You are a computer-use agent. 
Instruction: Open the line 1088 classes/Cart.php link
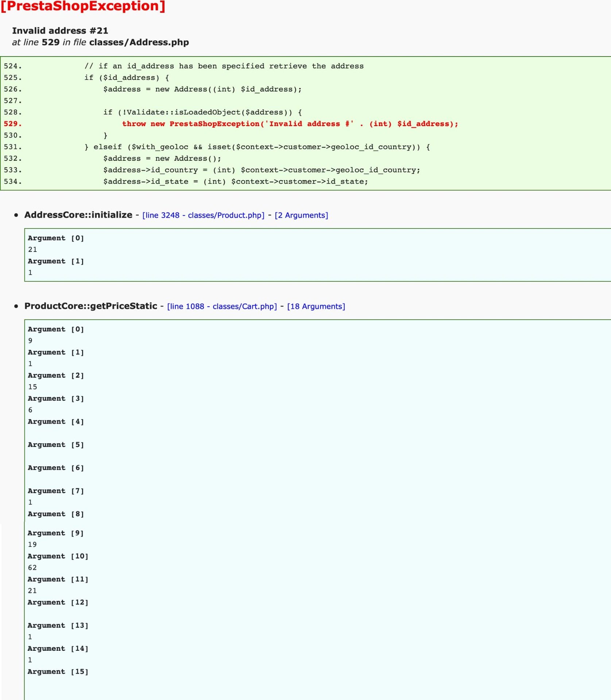(222, 306)
